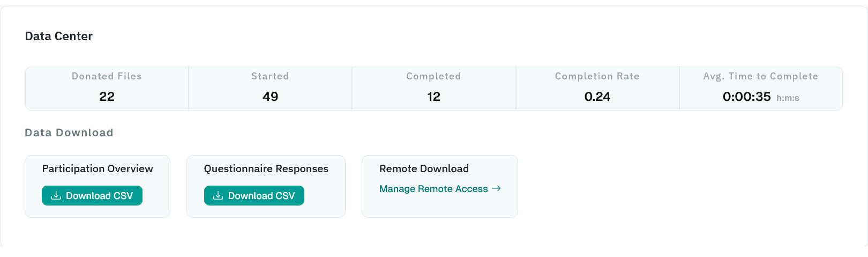This screenshot has width=868, height=257.
Task: Click download icon in Participation Overview button
Action: coord(56,196)
